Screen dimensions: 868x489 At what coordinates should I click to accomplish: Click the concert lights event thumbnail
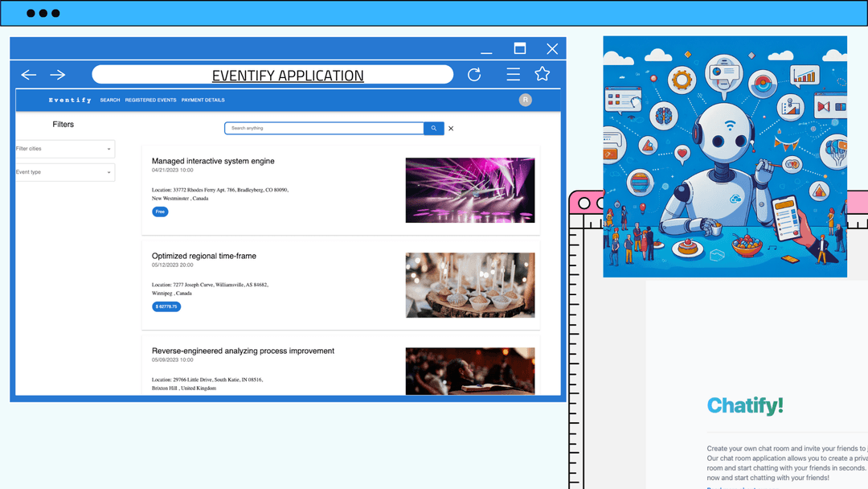coord(469,190)
